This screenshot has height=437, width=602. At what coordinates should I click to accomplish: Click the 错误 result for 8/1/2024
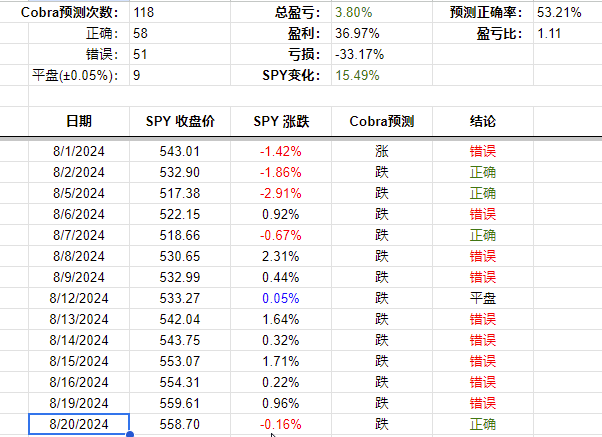(483, 151)
